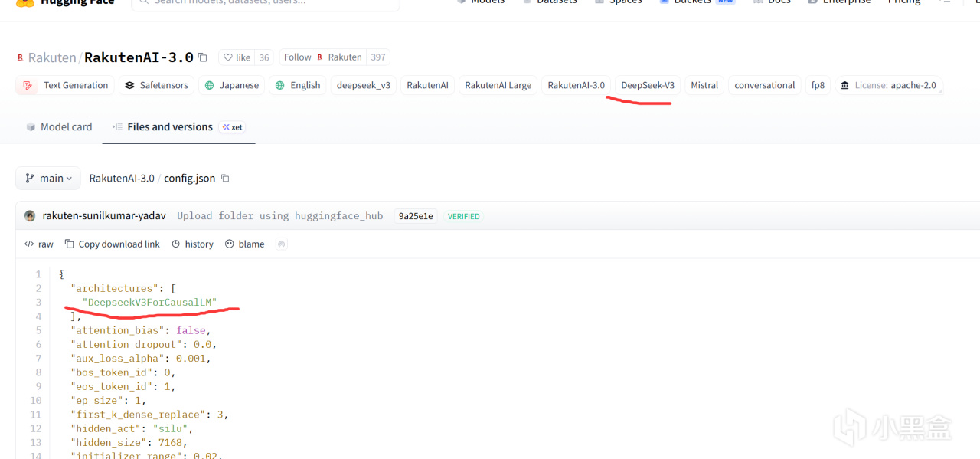Open the 397 followers count
Image resolution: width=980 pixels, height=459 pixels.
[378, 57]
